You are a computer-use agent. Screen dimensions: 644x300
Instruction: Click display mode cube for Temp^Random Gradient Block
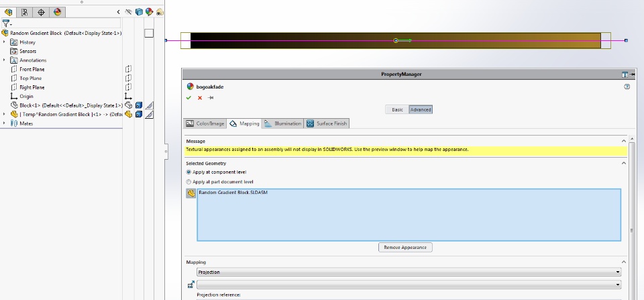(x=139, y=114)
